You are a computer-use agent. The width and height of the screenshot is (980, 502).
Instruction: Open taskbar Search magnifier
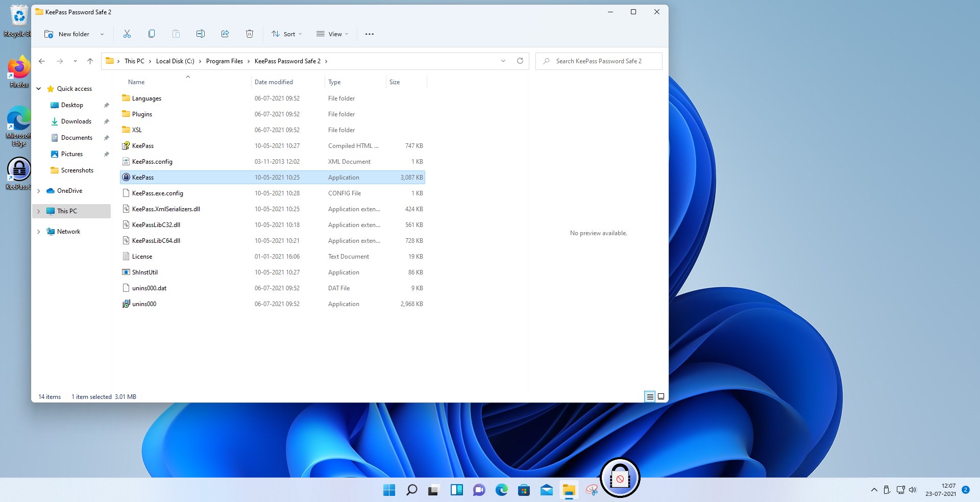pos(411,490)
